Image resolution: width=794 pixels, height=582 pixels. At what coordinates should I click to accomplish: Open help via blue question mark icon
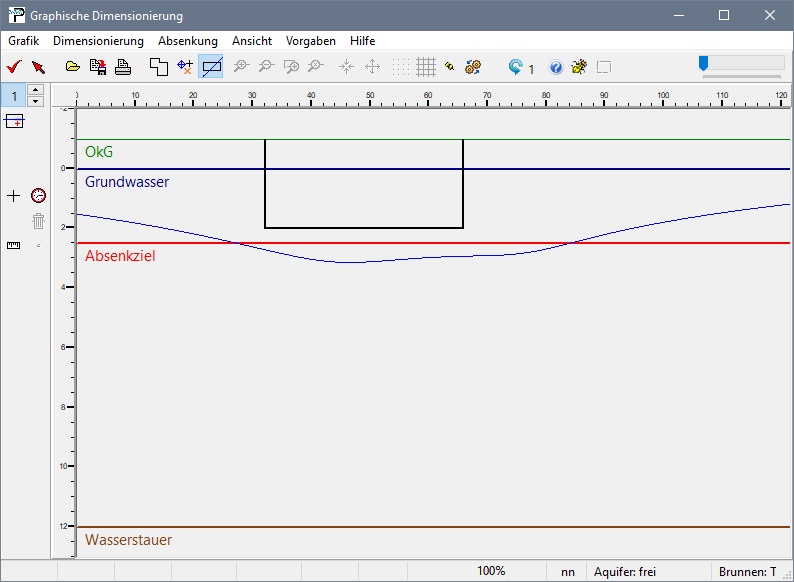[556, 68]
